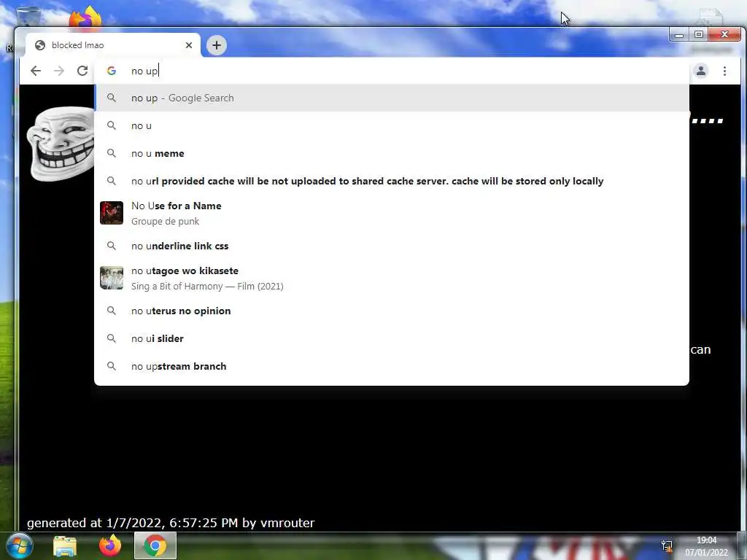Click the network icon in system tray
This screenshot has height=560, width=747.
[667, 546]
